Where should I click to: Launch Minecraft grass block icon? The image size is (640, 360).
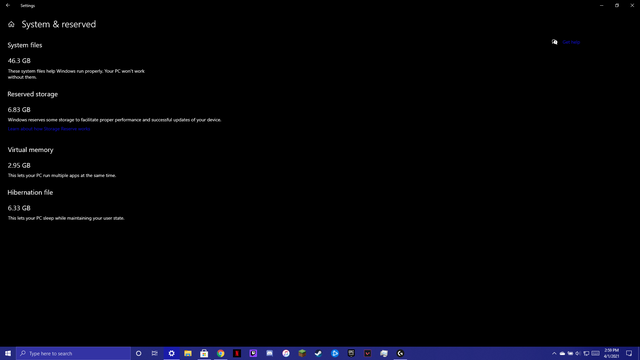[x=302, y=353]
